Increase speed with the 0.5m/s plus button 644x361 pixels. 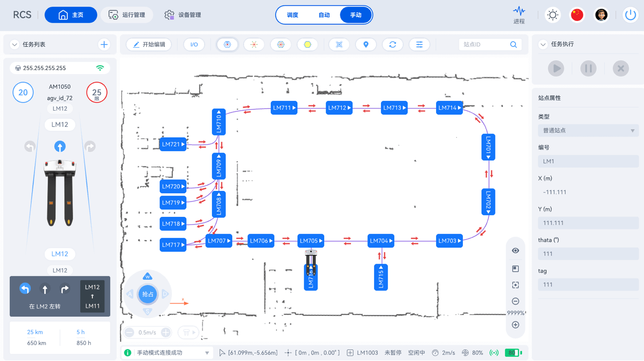165,332
